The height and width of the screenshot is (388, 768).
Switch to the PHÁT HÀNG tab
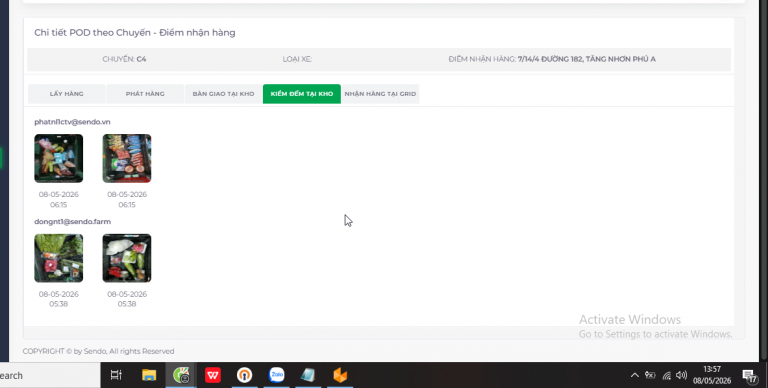pos(145,94)
